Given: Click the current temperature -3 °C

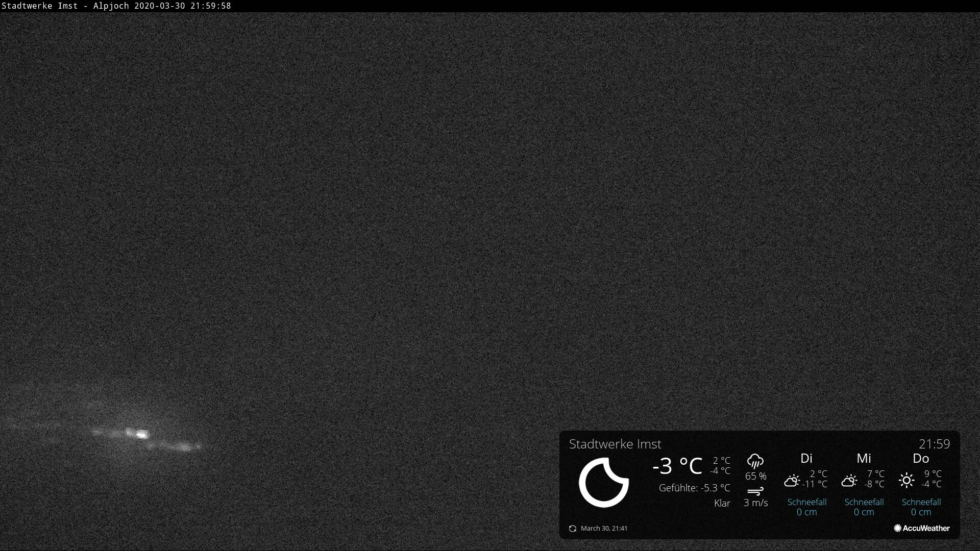Looking at the screenshot, I should [677, 466].
